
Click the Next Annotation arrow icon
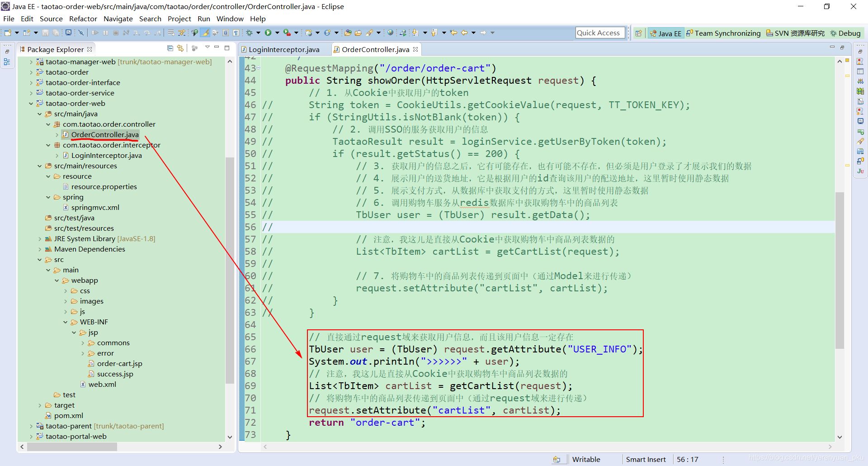click(415, 33)
